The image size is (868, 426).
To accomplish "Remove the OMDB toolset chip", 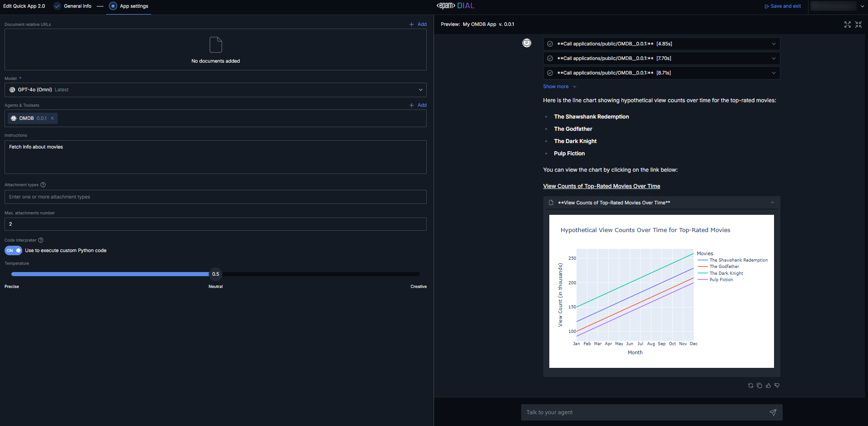I will click(52, 119).
